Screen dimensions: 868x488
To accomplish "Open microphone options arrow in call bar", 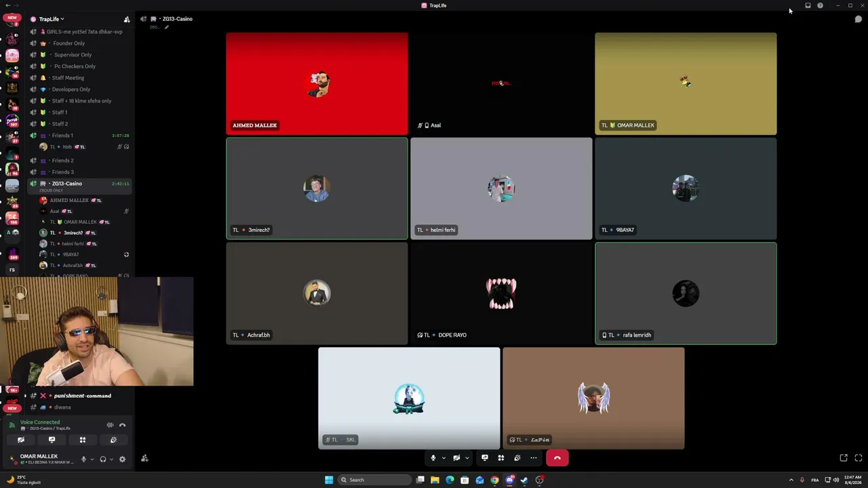I will click(x=443, y=458).
